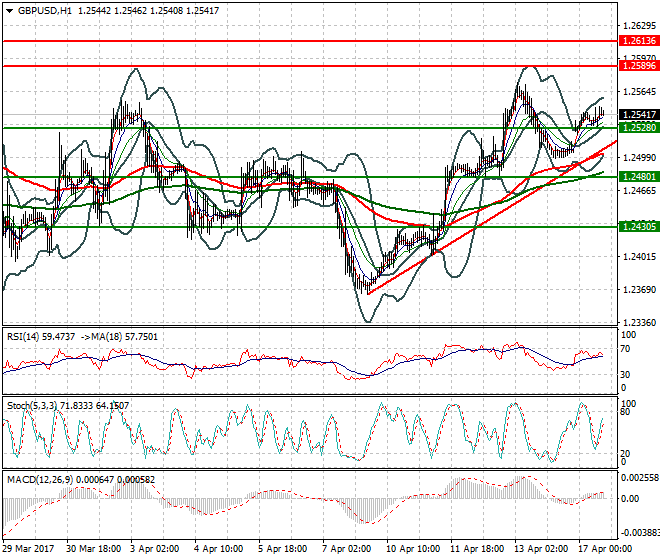The width and height of the screenshot is (660, 560).
Task: Click the 1.24665 price scale value
Action: pos(639,191)
